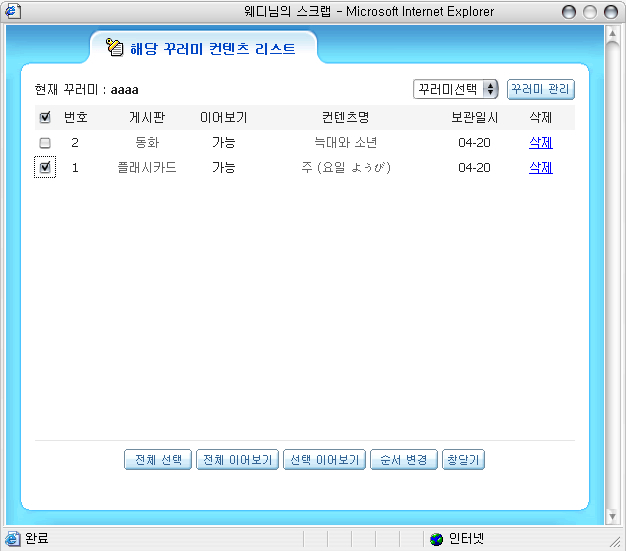Click the Internet zone globe icon
This screenshot has height=551, width=626.
[x=436, y=539]
